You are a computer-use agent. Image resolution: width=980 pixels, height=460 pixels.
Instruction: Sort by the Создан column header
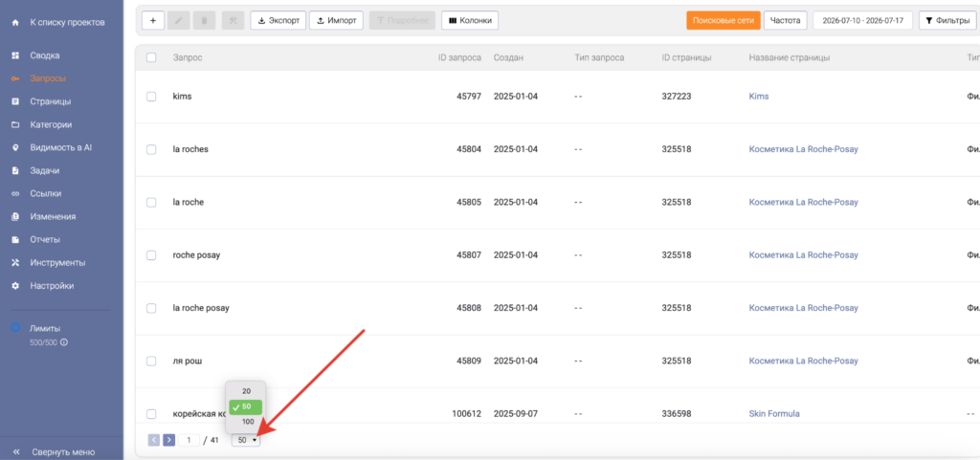pos(508,57)
